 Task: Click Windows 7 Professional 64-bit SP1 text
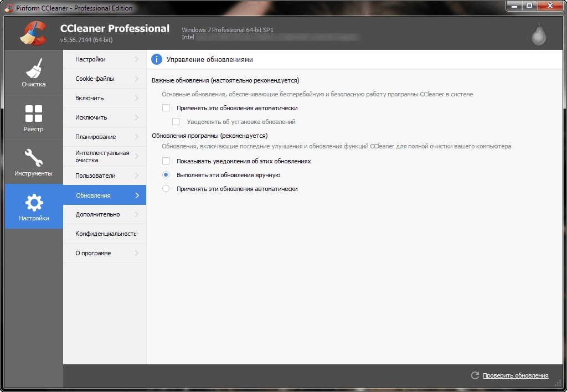coord(228,30)
